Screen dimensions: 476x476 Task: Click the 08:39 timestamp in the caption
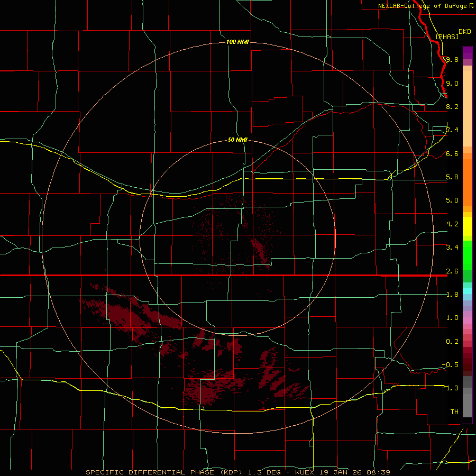pyautogui.click(x=378, y=472)
